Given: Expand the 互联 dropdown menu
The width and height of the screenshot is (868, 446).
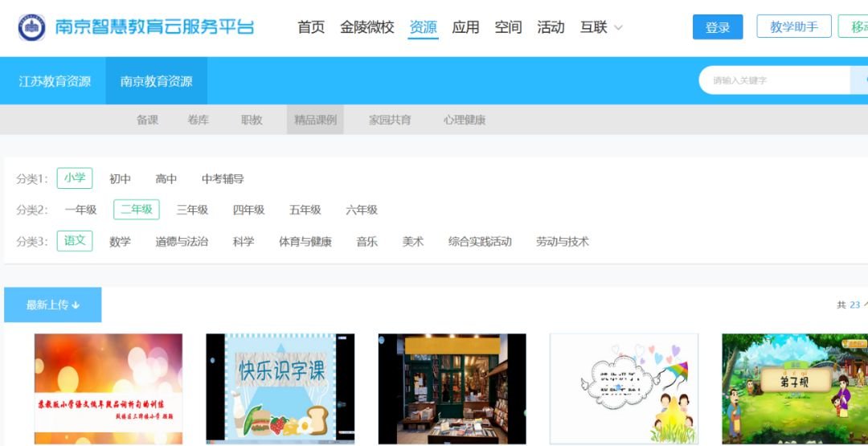Looking at the screenshot, I should (x=601, y=27).
